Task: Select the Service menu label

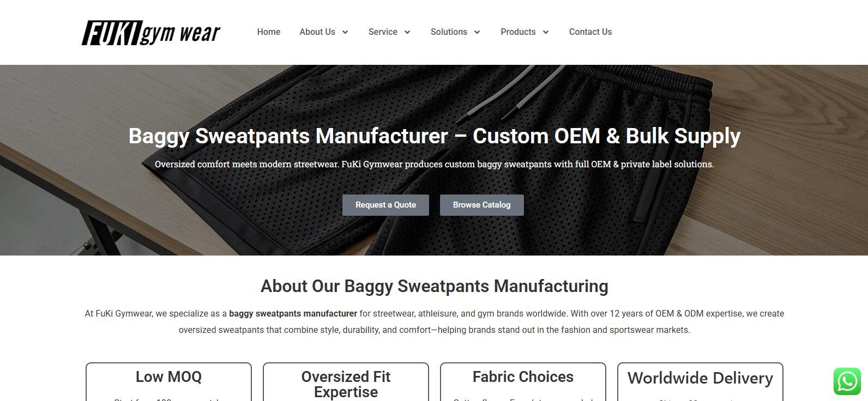Action: click(x=383, y=32)
